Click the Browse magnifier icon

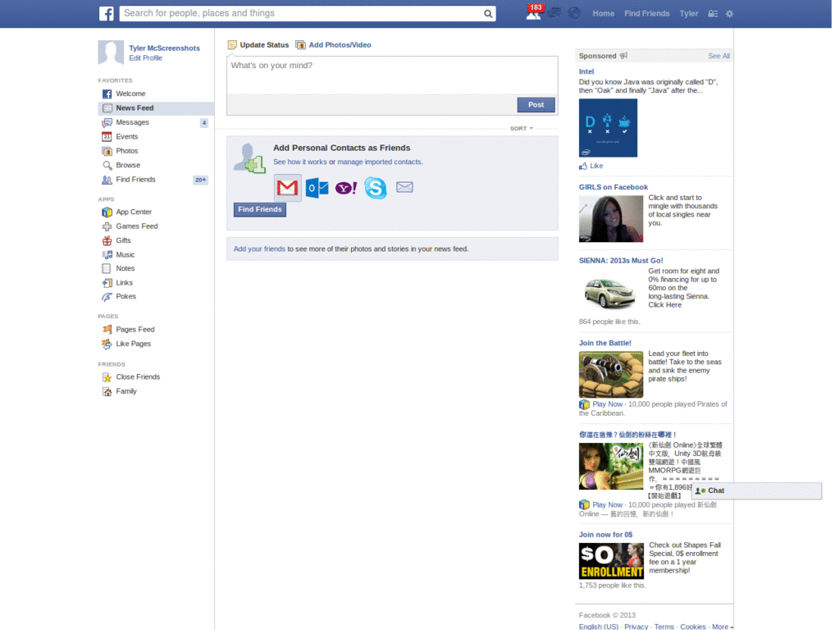107,166
